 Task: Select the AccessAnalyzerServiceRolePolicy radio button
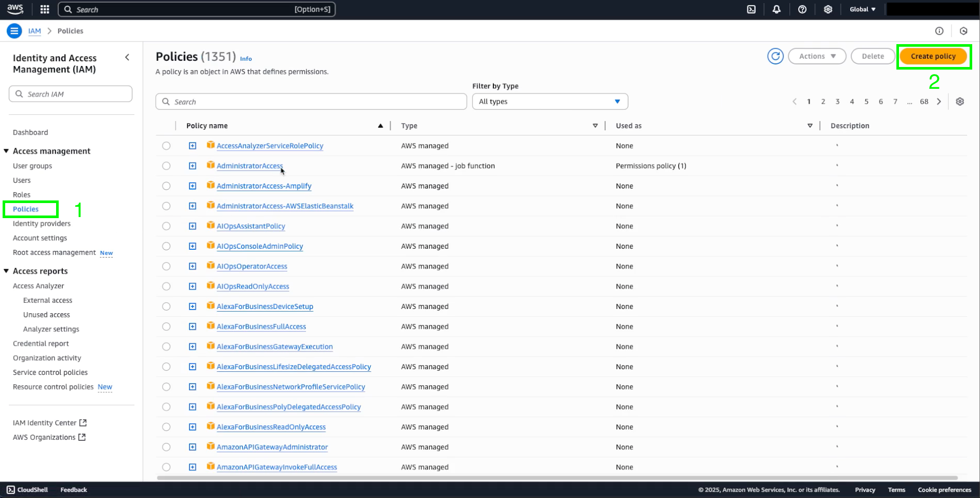(x=166, y=146)
